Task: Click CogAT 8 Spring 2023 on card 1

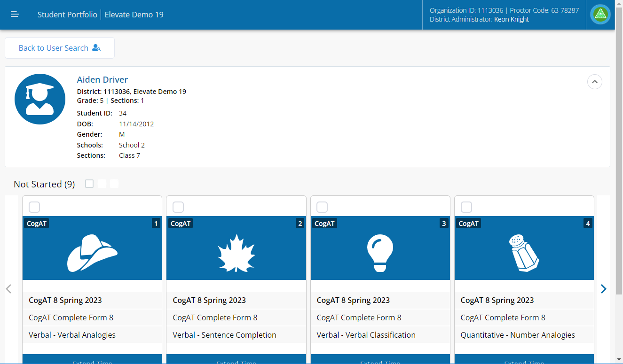Action: (x=65, y=300)
